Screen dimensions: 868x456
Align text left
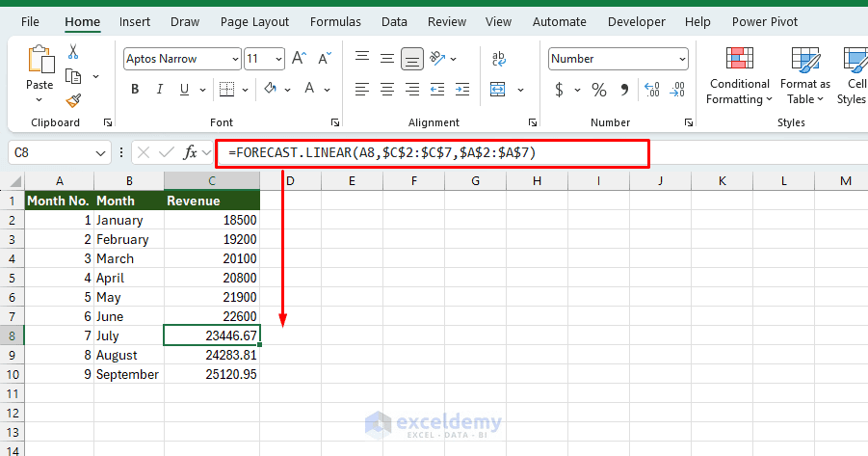click(362, 90)
